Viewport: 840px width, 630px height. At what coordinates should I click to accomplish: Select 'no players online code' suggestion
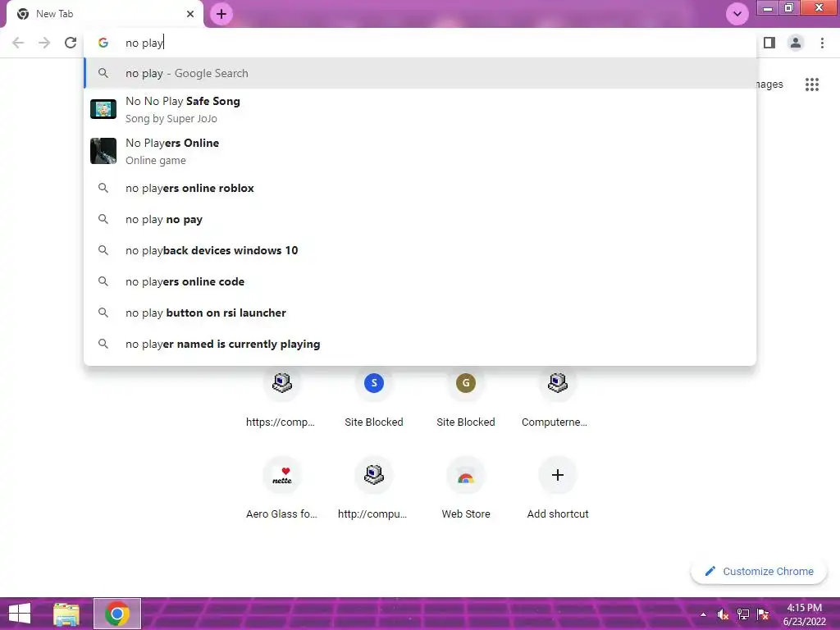pos(421,281)
